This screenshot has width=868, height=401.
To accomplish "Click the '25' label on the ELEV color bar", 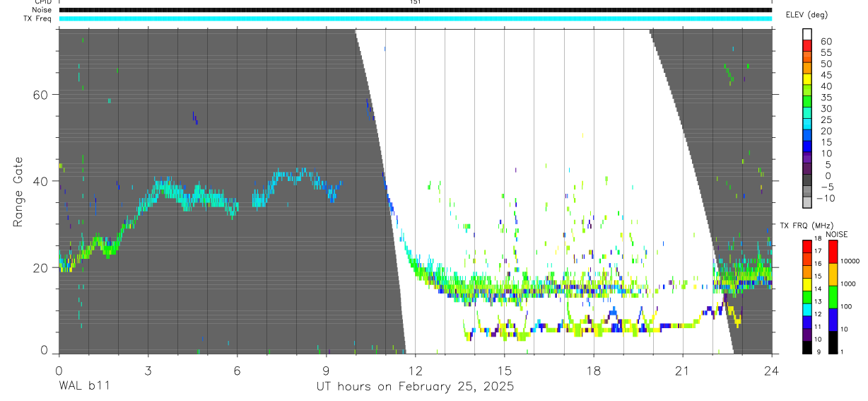I will [x=826, y=120].
